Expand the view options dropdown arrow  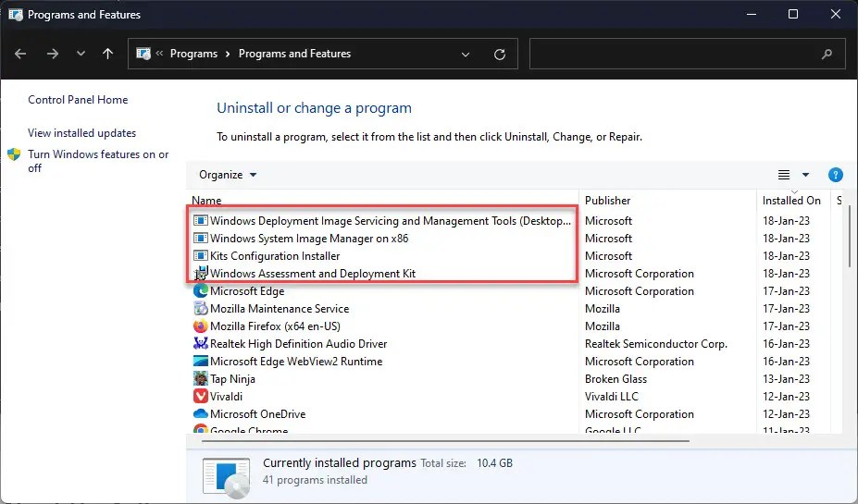pos(805,175)
